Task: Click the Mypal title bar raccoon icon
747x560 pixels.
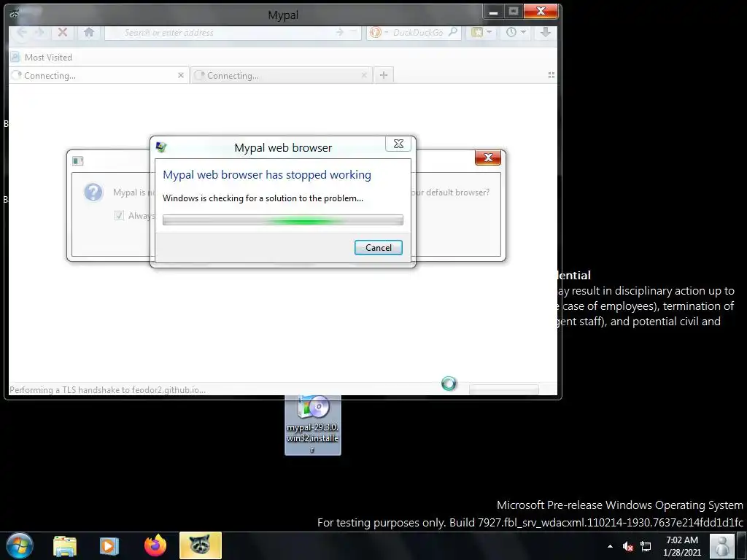Action: pyautogui.click(x=15, y=15)
